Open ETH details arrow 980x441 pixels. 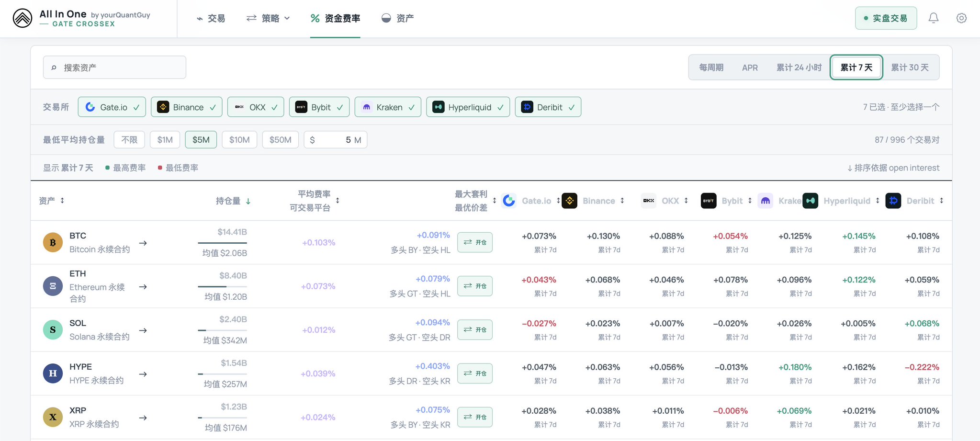[x=143, y=286]
